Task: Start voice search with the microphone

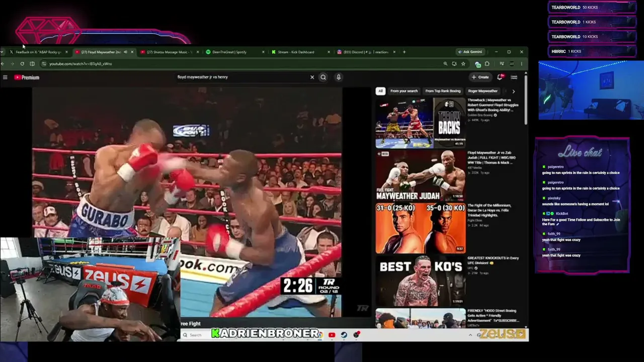Action: [339, 77]
